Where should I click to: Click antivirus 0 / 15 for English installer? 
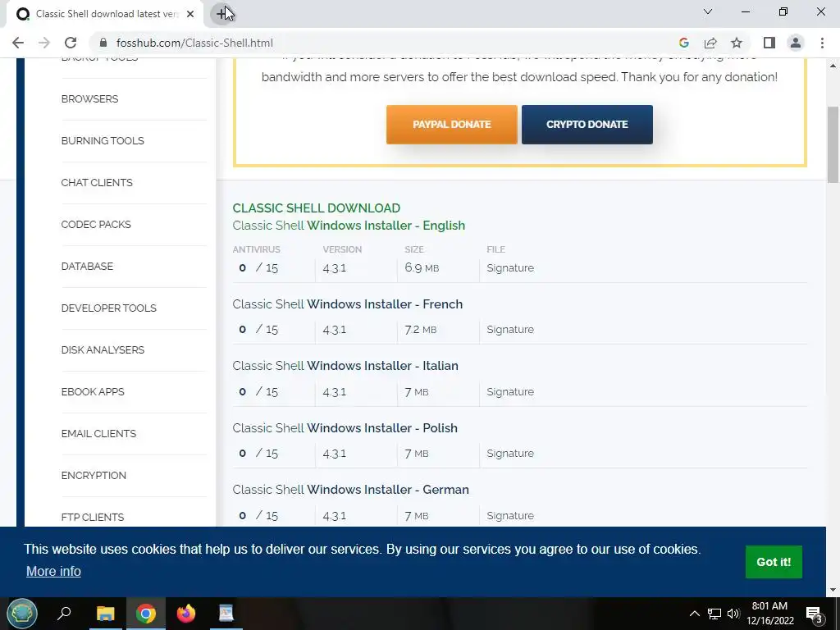258,268
